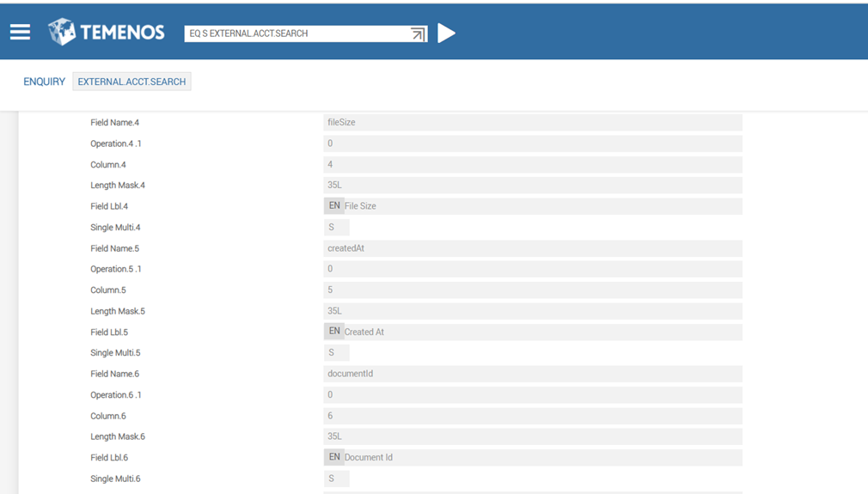The width and height of the screenshot is (868, 494).
Task: Click the Length Mask.4 field
Action: [532, 186]
